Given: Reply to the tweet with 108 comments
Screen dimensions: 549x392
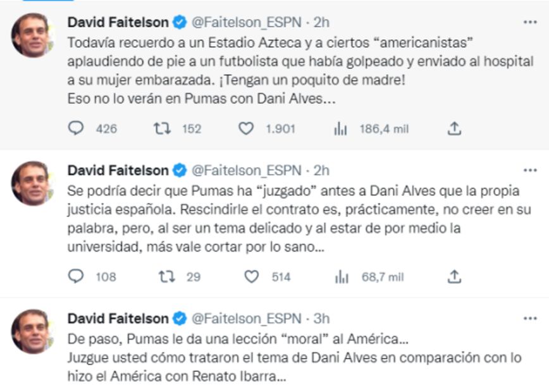Looking at the screenshot, I should [x=76, y=276].
